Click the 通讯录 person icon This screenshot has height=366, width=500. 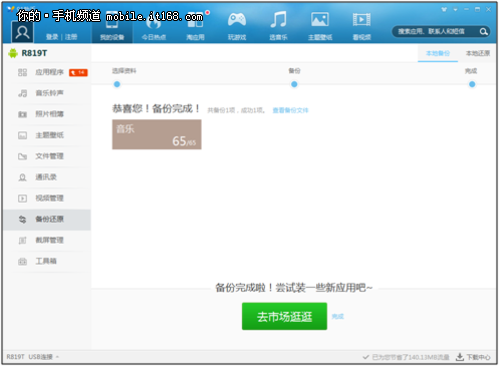coord(22,177)
